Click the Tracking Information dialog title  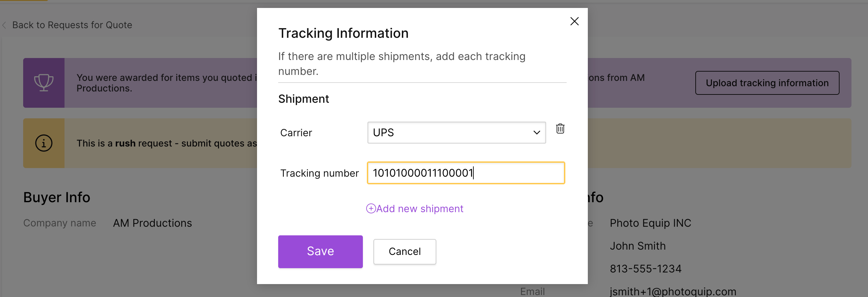coord(343,33)
